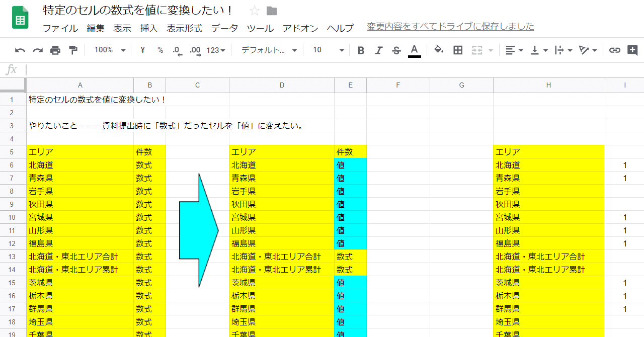Open the horizontal align dropdown
This screenshot has width=644, height=337.
click(514, 50)
